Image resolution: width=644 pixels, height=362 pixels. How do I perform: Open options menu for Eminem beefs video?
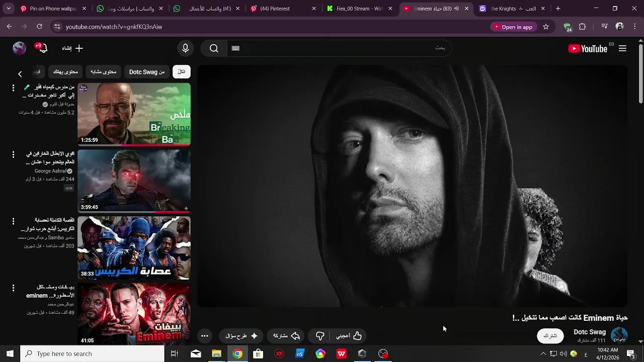pyautogui.click(x=13, y=288)
